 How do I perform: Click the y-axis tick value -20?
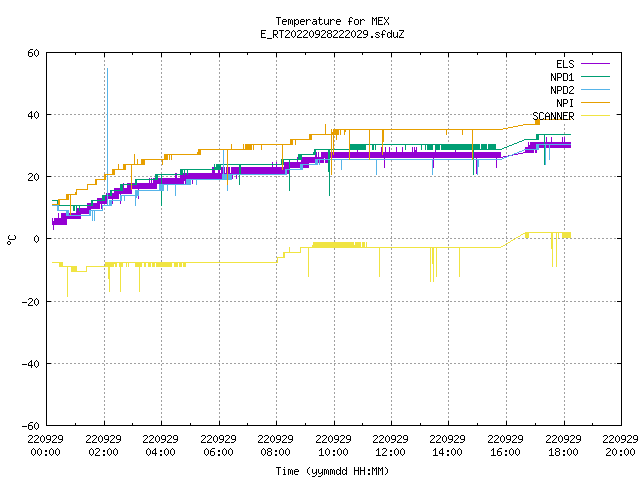click(31, 302)
